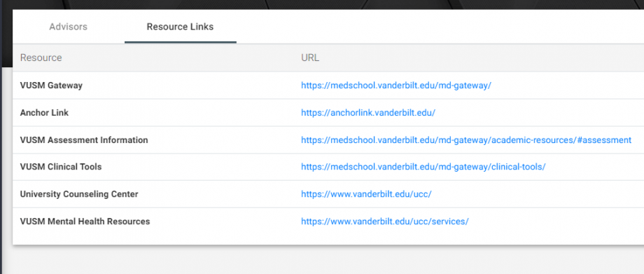Screen dimensions: 644x274
Task: Click the Resource column header
Action: (x=41, y=57)
